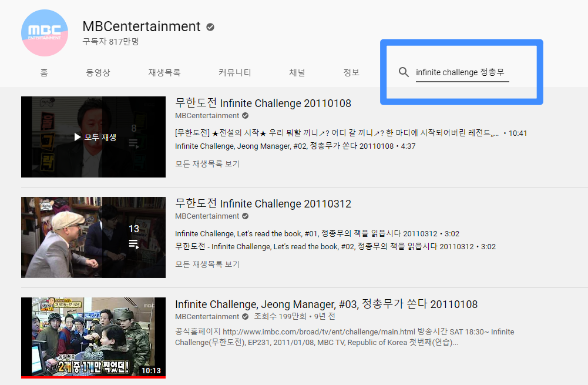Image resolution: width=588 pixels, height=385 pixels.
Task: Click the description starting '공식홈페이지 http://www.imbc.com'
Action: (x=344, y=337)
